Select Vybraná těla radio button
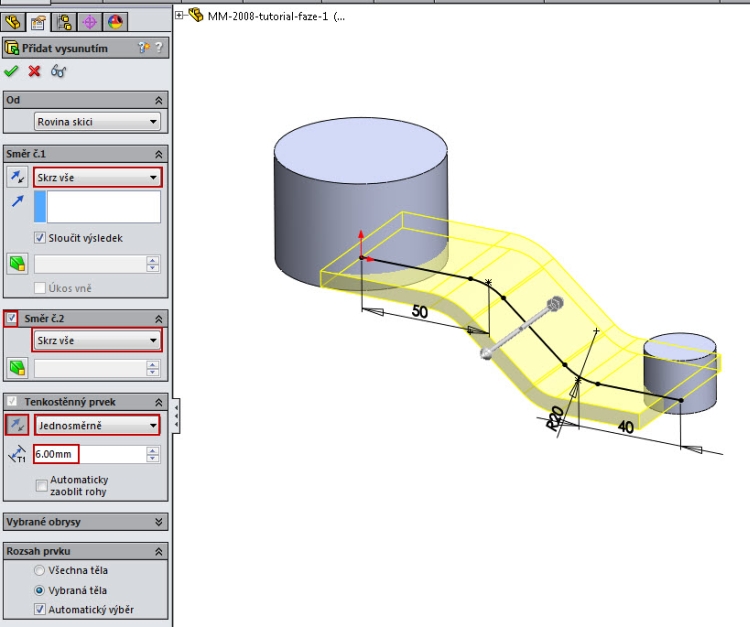 40,590
